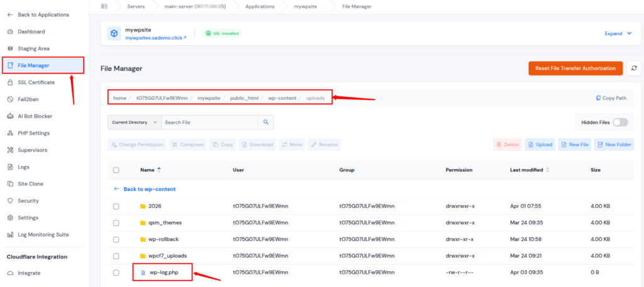The height and width of the screenshot is (287, 644).
Task: Click the Cloudflare Integrate cloud icon
Action: pyautogui.click(x=10, y=273)
